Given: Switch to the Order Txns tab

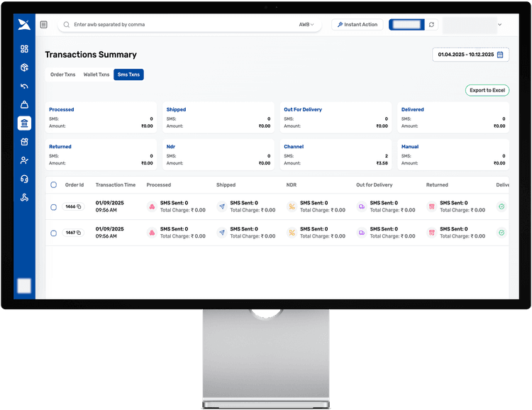Looking at the screenshot, I should click(62, 74).
